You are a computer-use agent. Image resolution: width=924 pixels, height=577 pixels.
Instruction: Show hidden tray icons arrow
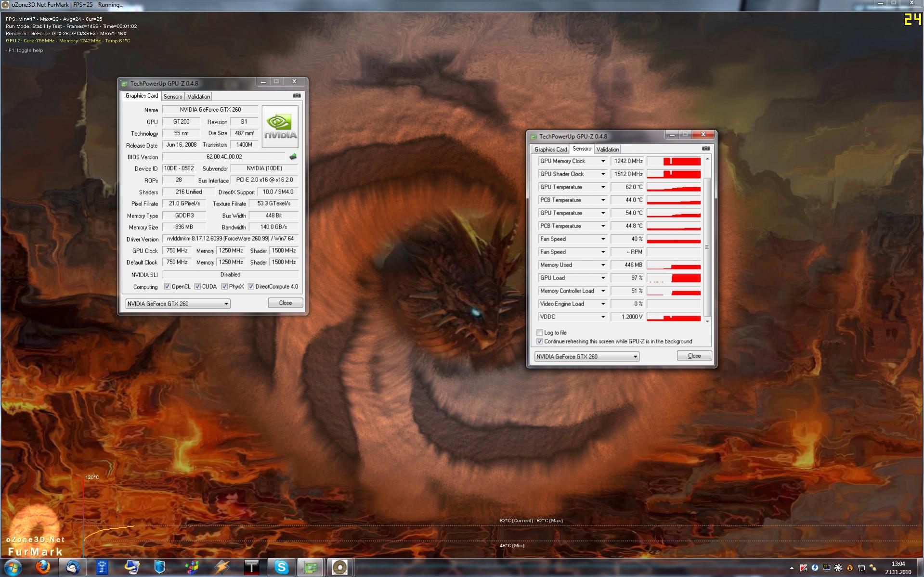[792, 568]
